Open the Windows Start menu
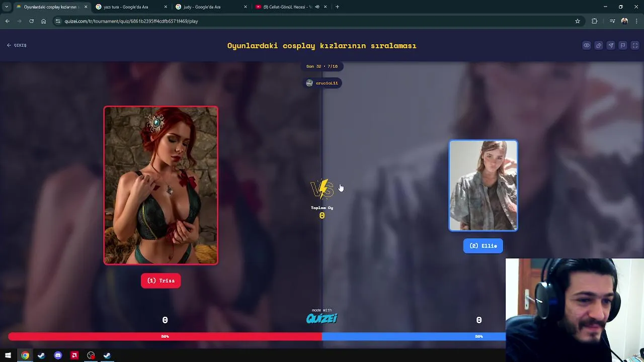This screenshot has height=362, width=644. pos(8,355)
